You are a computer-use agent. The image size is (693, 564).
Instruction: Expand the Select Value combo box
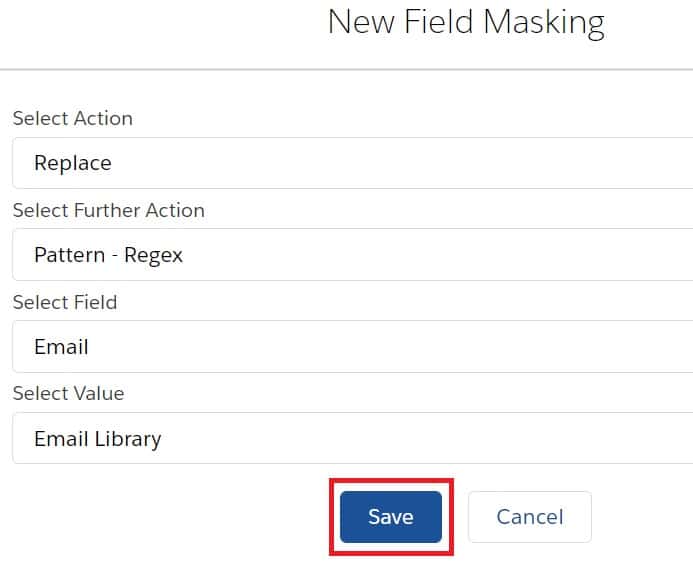(x=350, y=438)
